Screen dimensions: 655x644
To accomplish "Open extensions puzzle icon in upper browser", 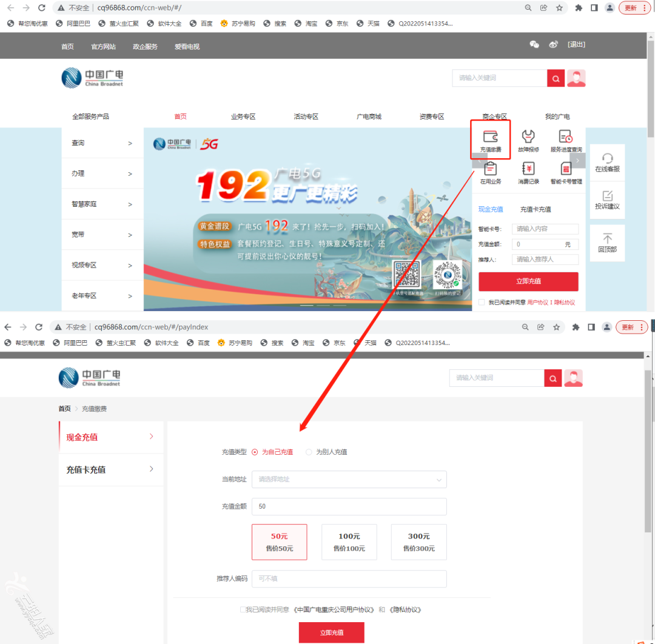I will click(x=579, y=7).
